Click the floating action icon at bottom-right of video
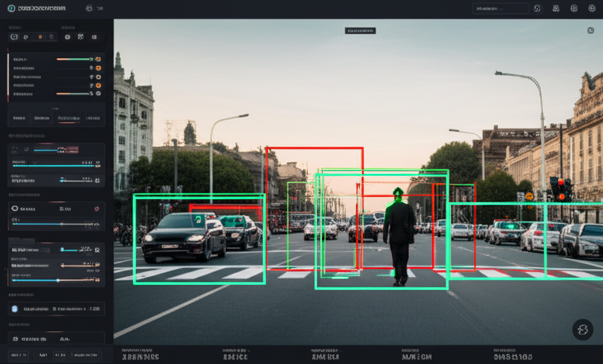Image resolution: width=603 pixels, height=364 pixels. coord(582,330)
